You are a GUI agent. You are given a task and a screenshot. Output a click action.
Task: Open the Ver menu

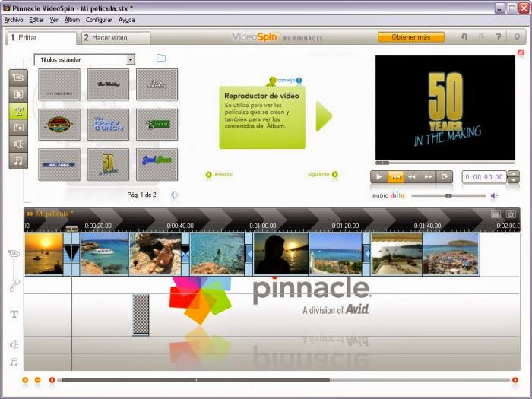click(54, 20)
